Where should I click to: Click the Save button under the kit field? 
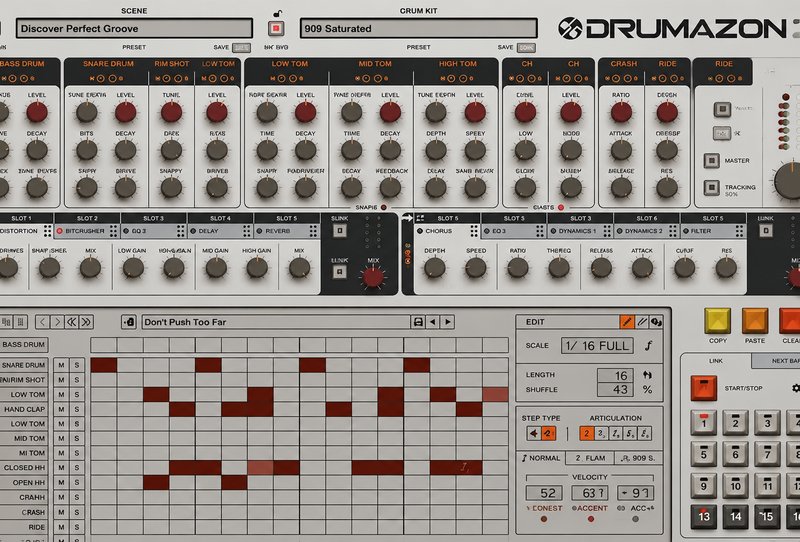coord(526,47)
